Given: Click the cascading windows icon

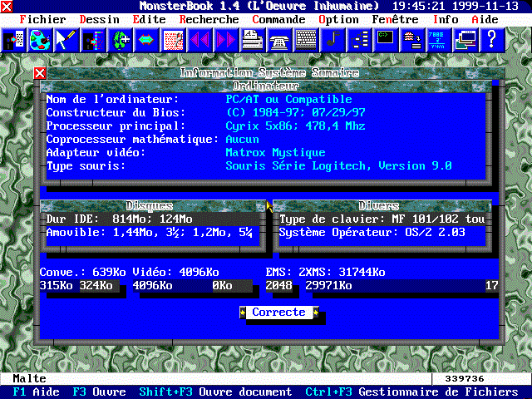Looking at the screenshot, I should point(465,40).
